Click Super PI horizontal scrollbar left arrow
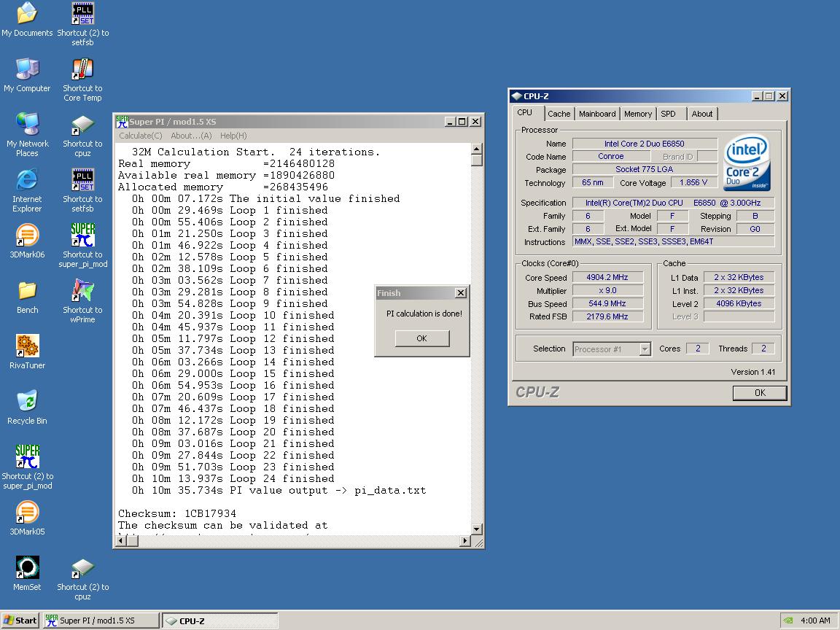Viewport: 840px width, 630px height. point(121,541)
